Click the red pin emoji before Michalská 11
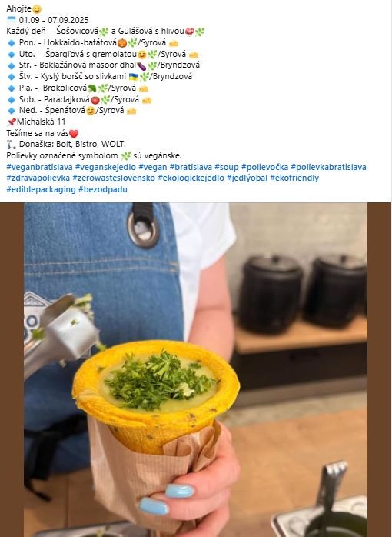The image size is (392, 537). coord(12,122)
